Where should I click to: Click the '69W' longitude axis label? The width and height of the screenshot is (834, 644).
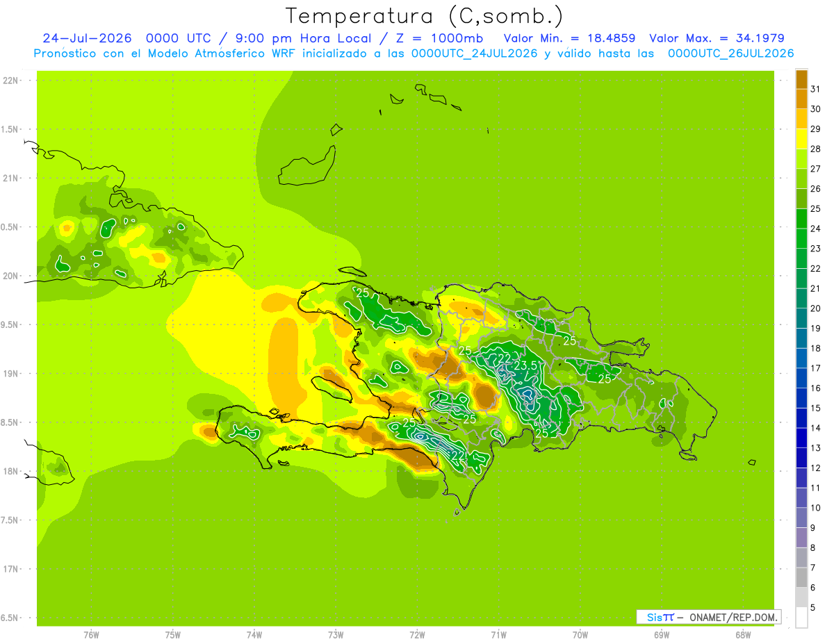click(662, 635)
